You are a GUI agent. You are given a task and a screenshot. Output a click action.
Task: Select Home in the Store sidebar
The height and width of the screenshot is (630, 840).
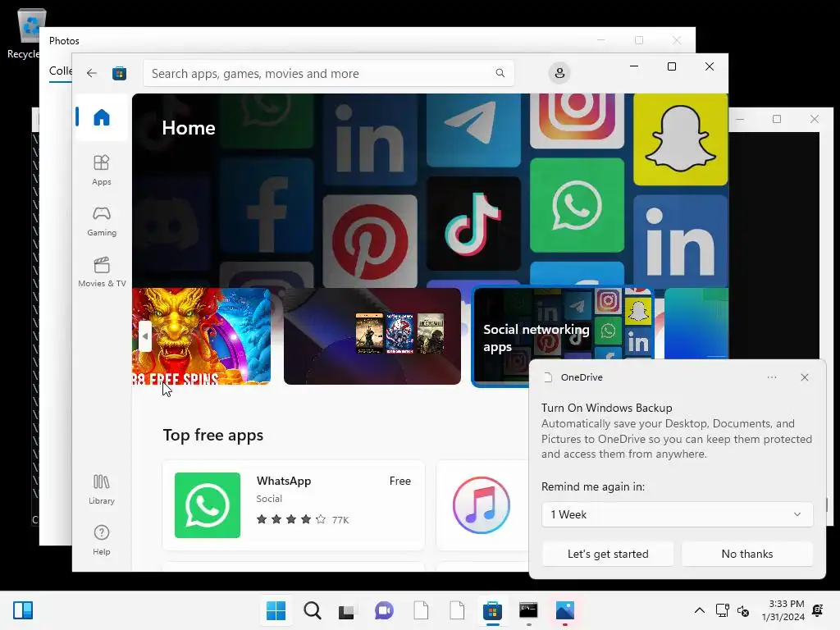pos(101,116)
